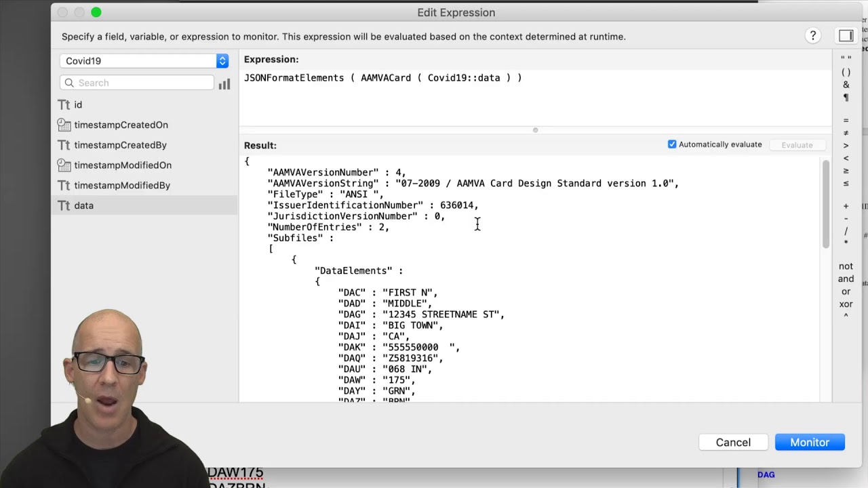
Task: Insert the minus operator
Action: [846, 218]
